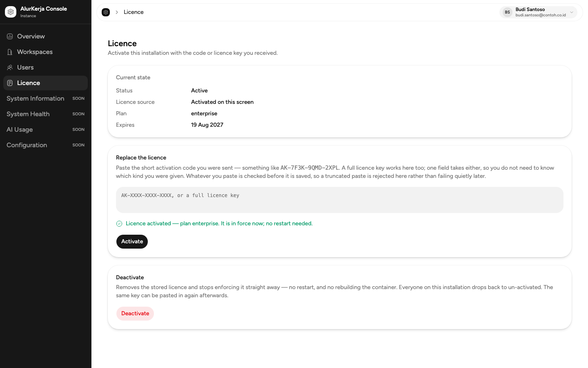This screenshot has width=588, height=368.
Task: Click the Licence breadcrumb label
Action: [x=134, y=12]
